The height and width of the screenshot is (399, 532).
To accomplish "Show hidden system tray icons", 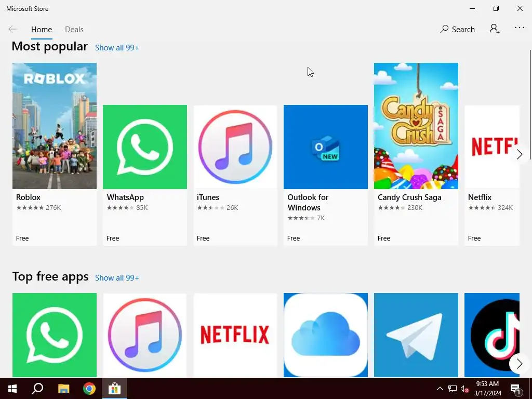I will [440, 389].
